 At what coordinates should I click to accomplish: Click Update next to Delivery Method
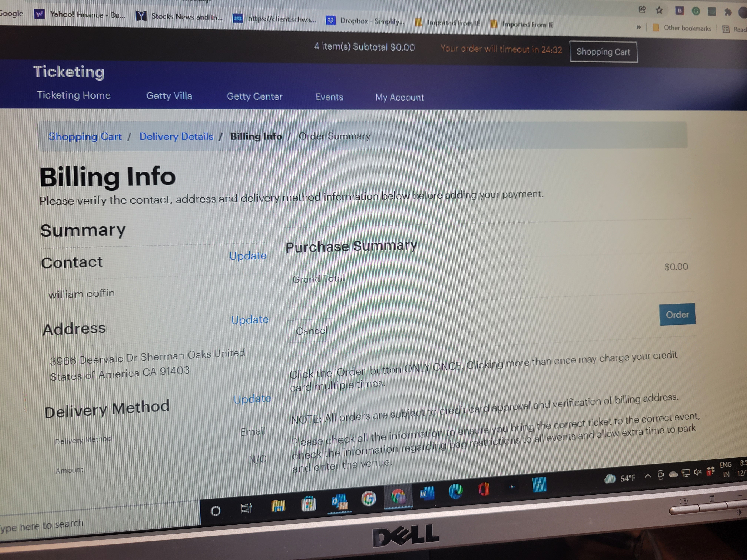click(x=252, y=399)
